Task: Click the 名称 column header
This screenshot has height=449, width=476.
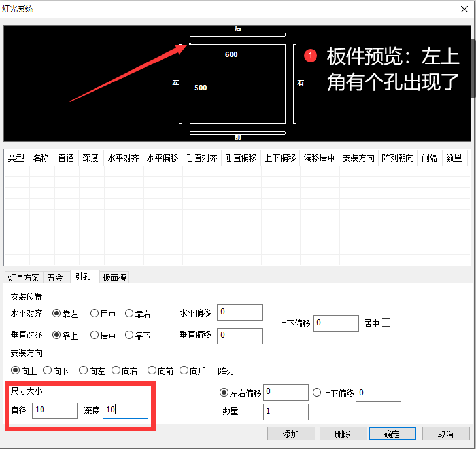Action: click(x=42, y=158)
